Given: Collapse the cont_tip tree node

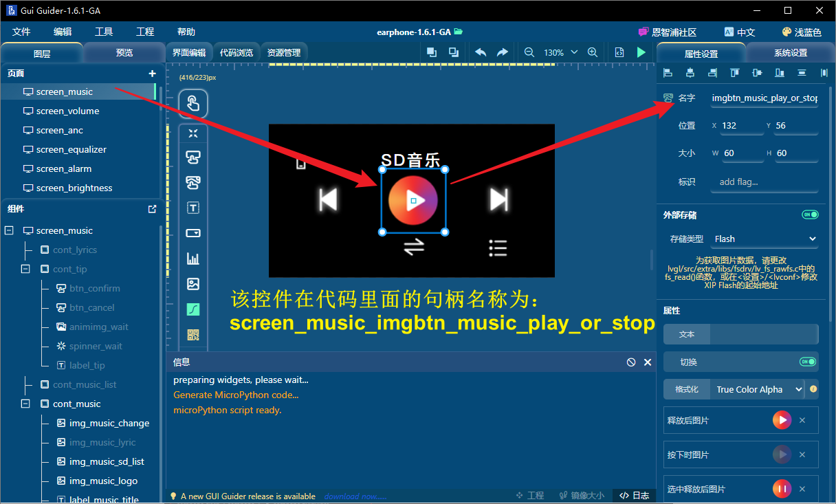Looking at the screenshot, I should (x=25, y=270).
